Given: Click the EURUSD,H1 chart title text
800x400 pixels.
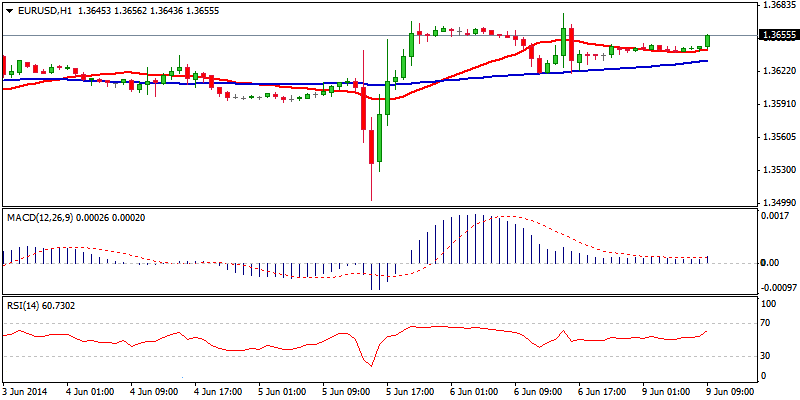Looking at the screenshot, I should tap(44, 11).
